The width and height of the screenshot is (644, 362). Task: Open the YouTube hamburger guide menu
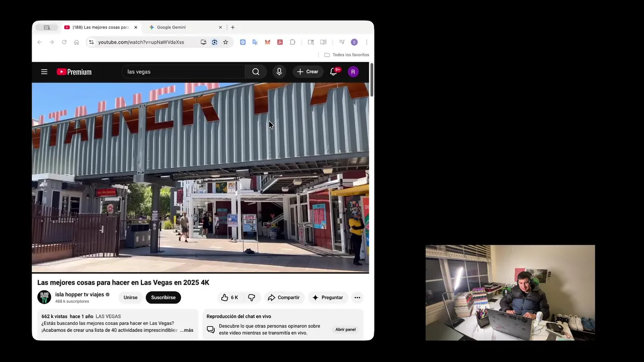pyautogui.click(x=44, y=72)
